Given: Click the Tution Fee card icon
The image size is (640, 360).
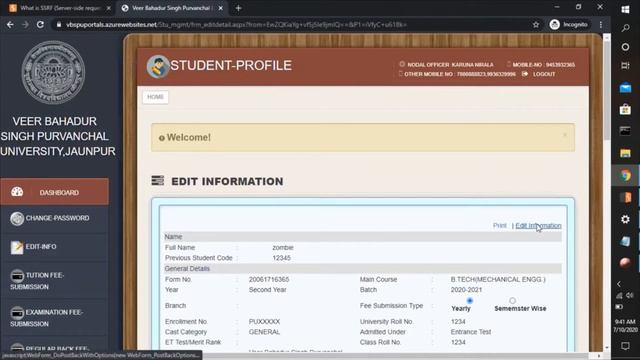Looking at the screenshot, I should (17, 276).
